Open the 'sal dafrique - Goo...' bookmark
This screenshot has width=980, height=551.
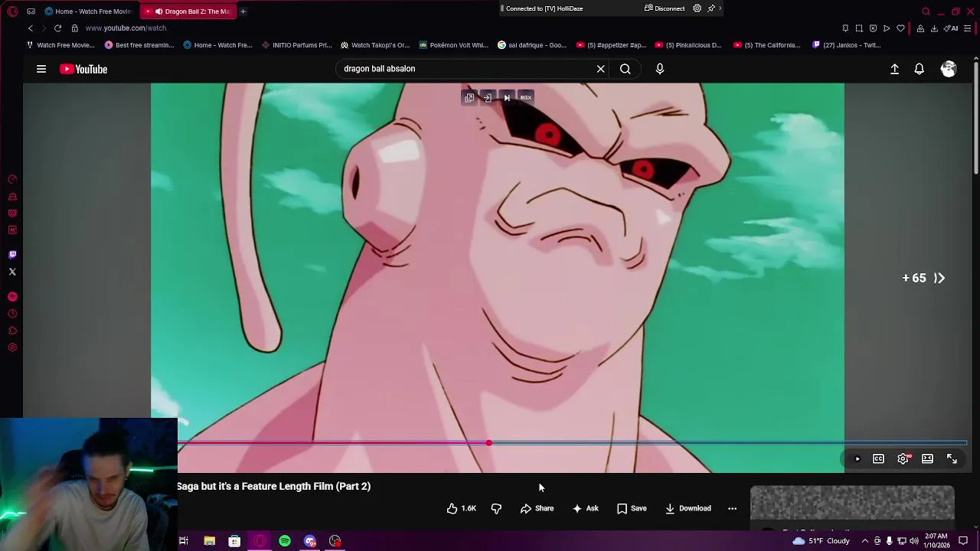[532, 45]
